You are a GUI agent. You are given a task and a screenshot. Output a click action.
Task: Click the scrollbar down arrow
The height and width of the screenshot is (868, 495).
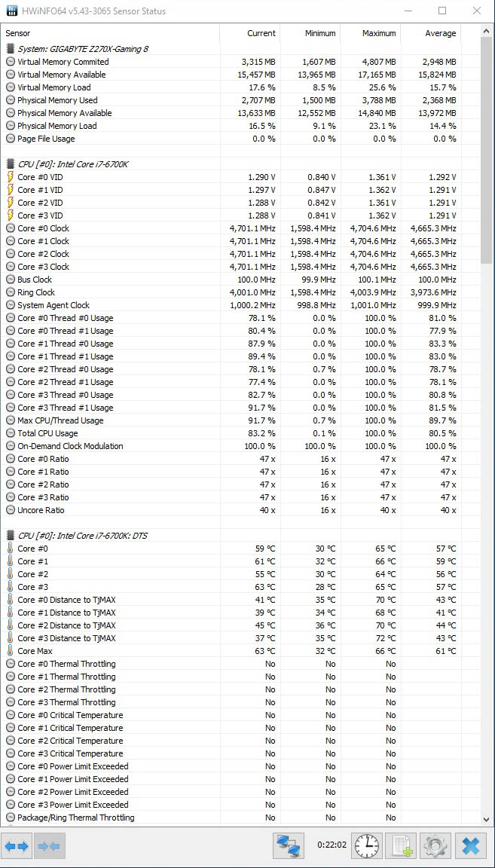[486, 819]
